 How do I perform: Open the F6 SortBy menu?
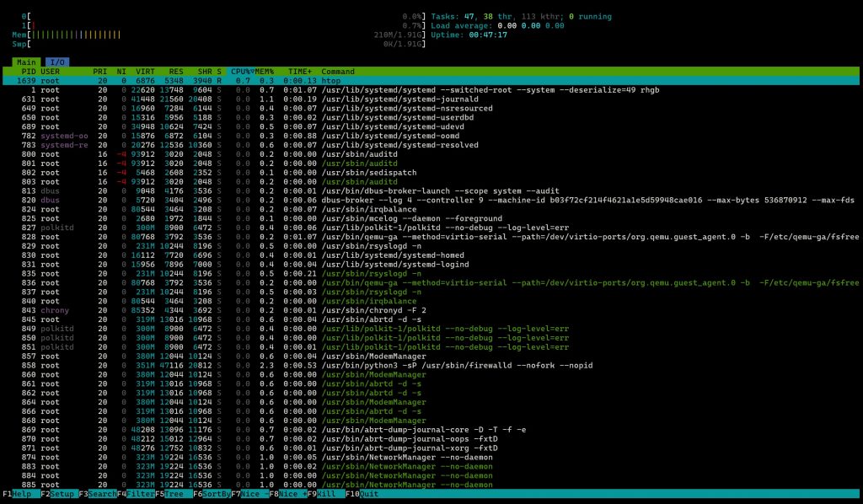211,494
